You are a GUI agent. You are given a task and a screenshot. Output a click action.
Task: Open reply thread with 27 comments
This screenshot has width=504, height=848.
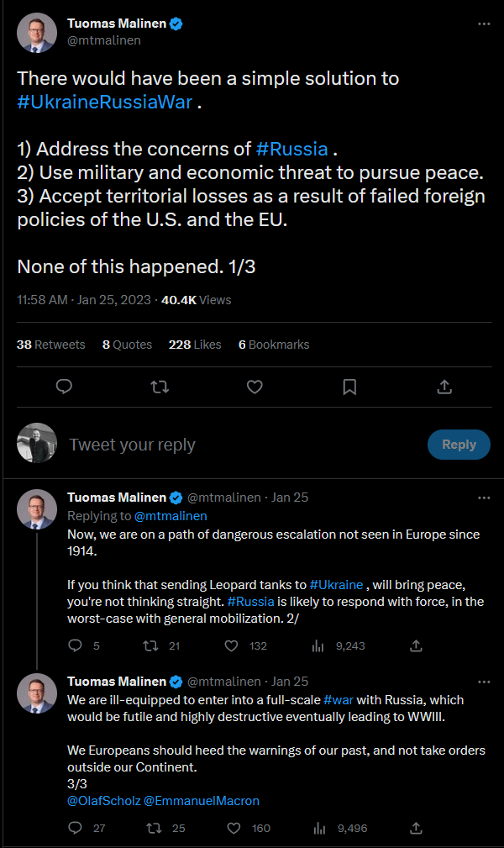[75, 828]
